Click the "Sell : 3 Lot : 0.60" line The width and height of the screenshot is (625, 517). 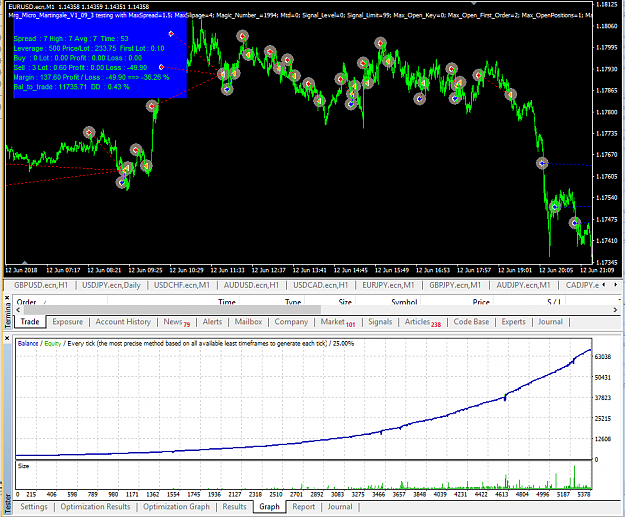[80, 67]
